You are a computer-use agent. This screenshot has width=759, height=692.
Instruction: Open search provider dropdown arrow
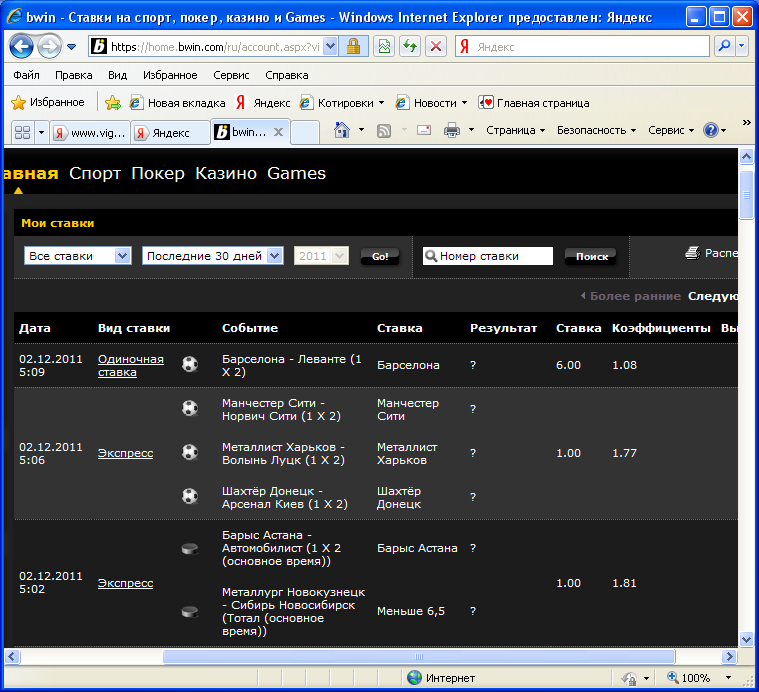click(742, 46)
